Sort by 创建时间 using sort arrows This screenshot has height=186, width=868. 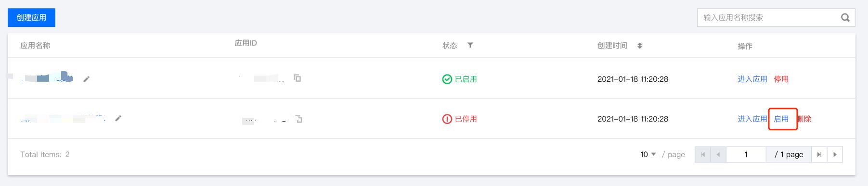coord(640,46)
